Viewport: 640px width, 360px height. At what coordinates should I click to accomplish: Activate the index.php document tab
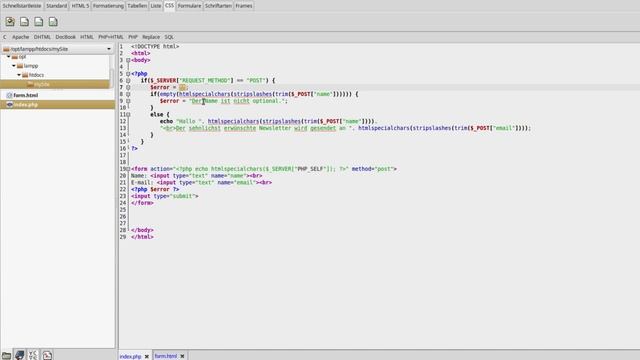pyautogui.click(x=131, y=356)
